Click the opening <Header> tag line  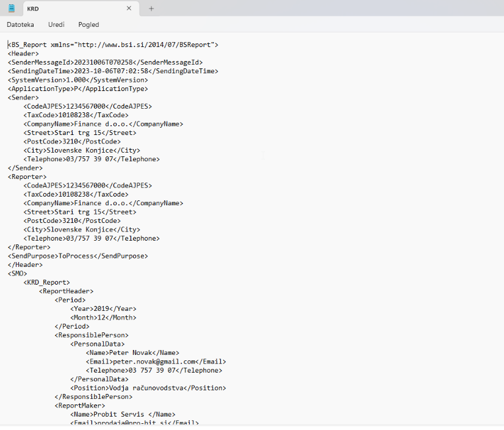[23, 53]
